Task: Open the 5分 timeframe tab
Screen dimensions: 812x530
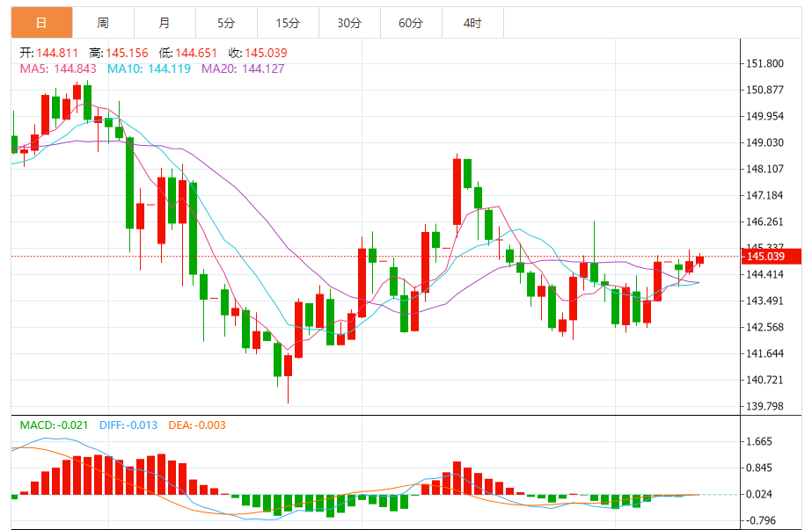Action: [226, 23]
